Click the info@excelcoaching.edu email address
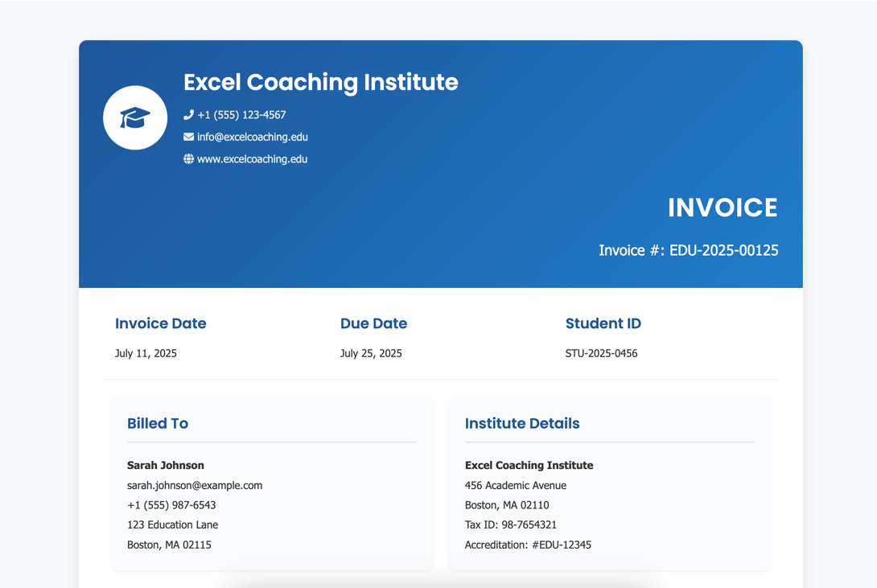The height and width of the screenshot is (588, 877). tap(252, 137)
